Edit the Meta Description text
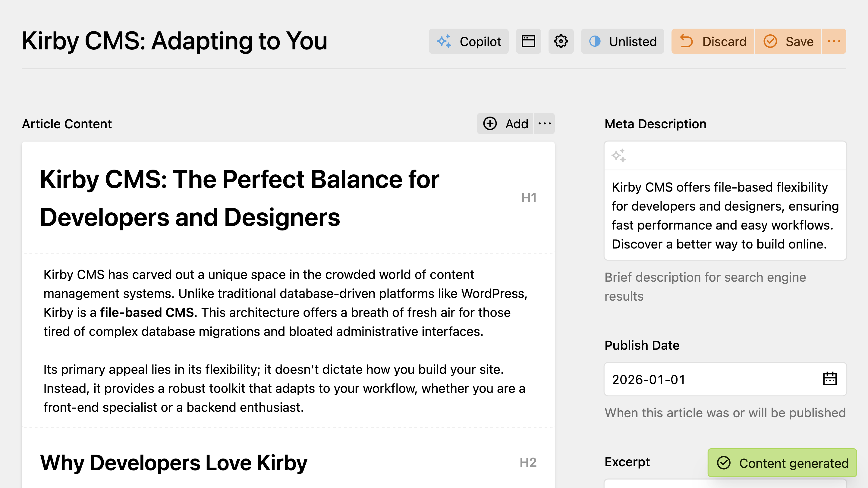 725,216
